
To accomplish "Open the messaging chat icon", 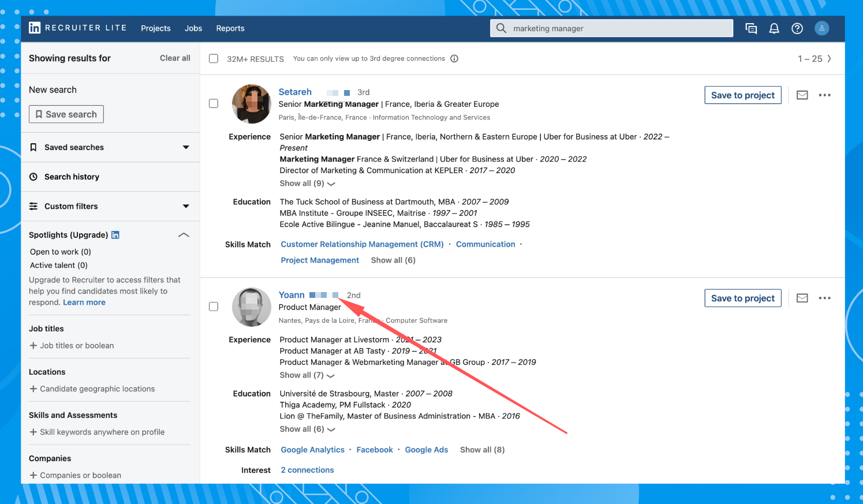I will tap(751, 28).
